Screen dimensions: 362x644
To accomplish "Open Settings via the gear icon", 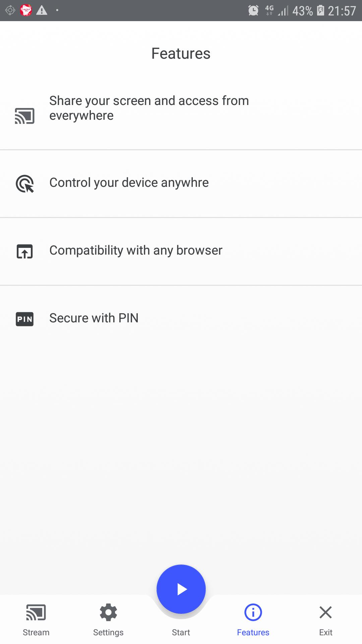I will 108,612.
